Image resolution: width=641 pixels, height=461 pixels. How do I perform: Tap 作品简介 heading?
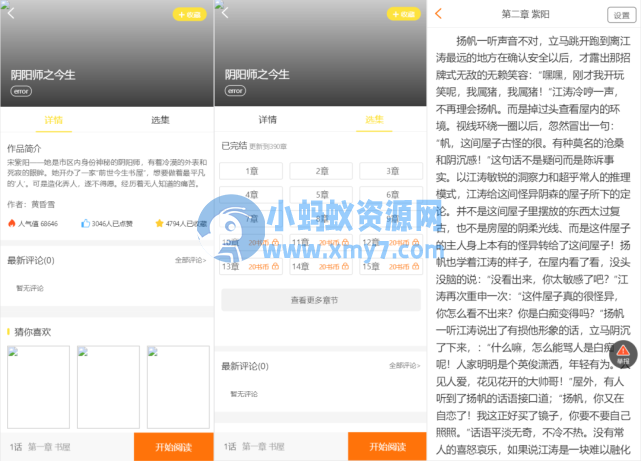[24, 148]
